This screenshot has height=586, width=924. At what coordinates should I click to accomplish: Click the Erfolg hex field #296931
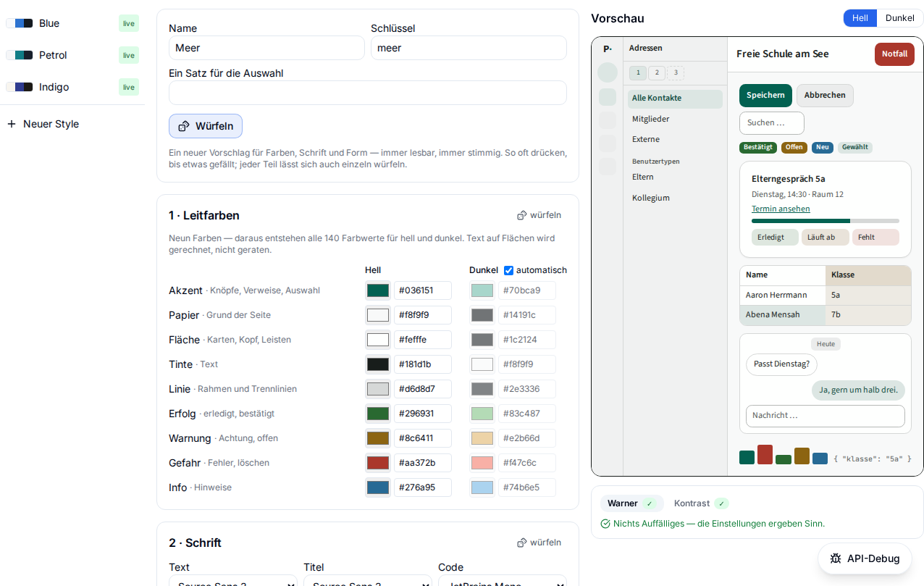click(x=423, y=414)
